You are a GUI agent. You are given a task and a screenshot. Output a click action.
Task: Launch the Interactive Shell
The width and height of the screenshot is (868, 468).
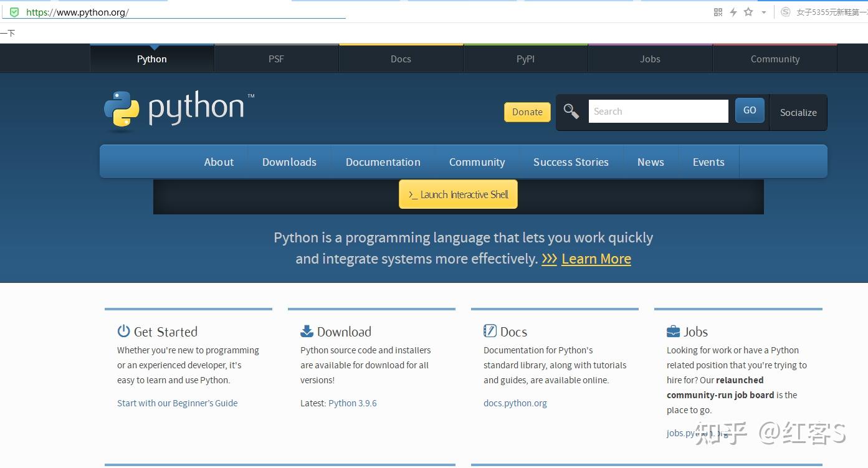tap(458, 194)
